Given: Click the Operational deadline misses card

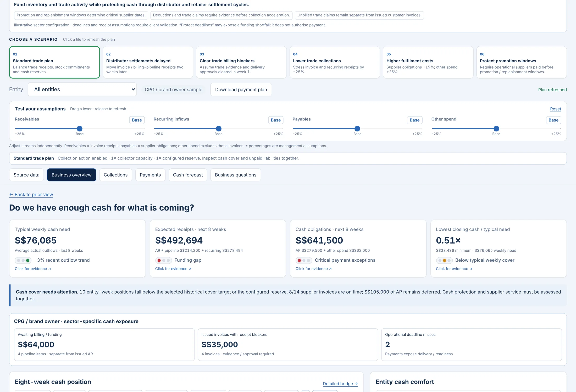Looking at the screenshot, I should (x=471, y=345).
